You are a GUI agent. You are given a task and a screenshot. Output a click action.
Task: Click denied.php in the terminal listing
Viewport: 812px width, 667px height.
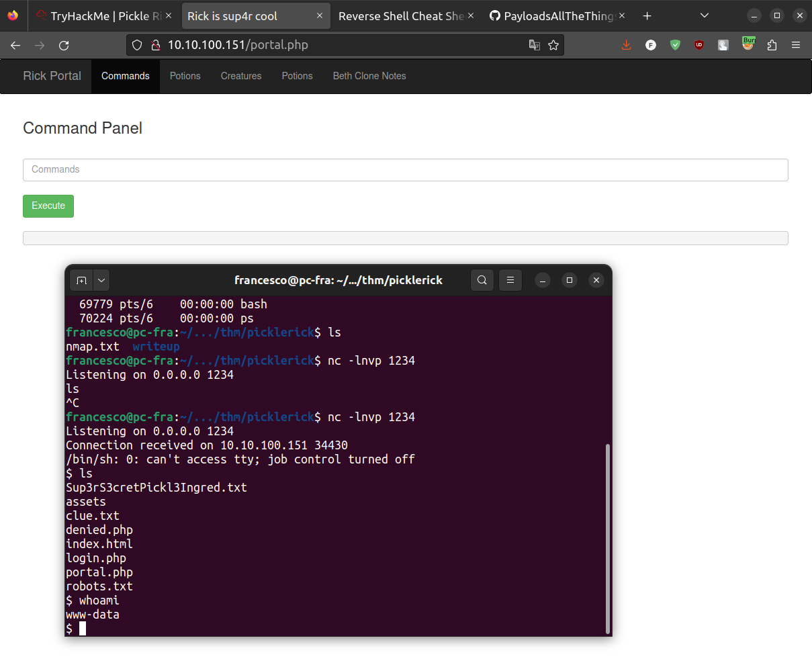99,530
